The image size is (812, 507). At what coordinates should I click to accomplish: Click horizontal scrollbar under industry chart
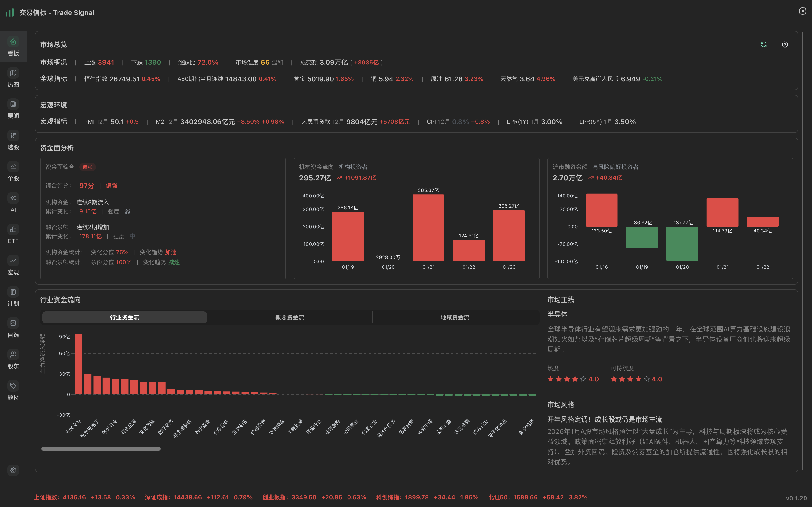[101, 449]
